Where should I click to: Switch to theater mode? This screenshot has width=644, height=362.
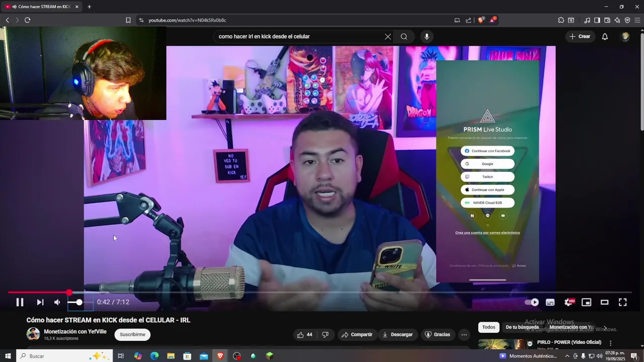(604, 302)
